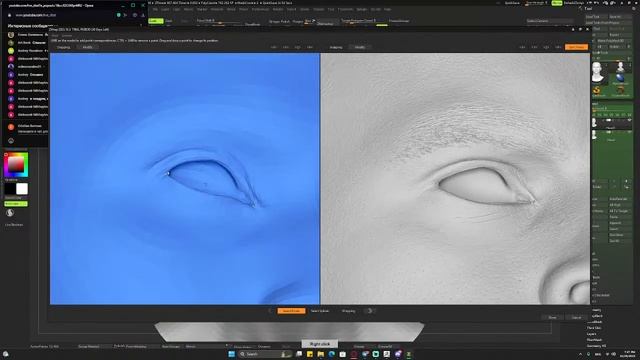Select the head bust tool thumbnail
This screenshot has height=360, width=640.
point(598,73)
